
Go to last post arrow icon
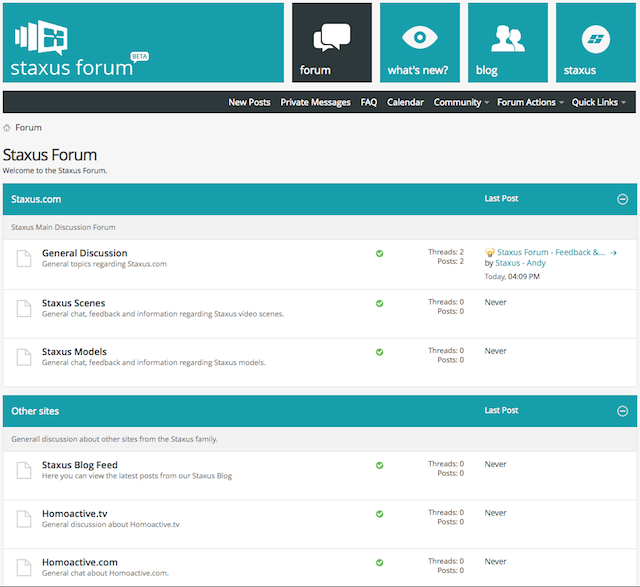coord(613,253)
